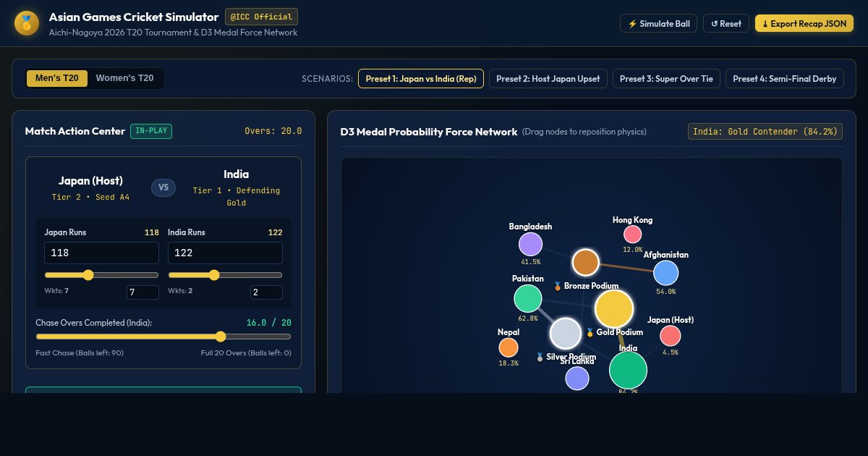Adjust the Japan runs slider

click(102, 275)
